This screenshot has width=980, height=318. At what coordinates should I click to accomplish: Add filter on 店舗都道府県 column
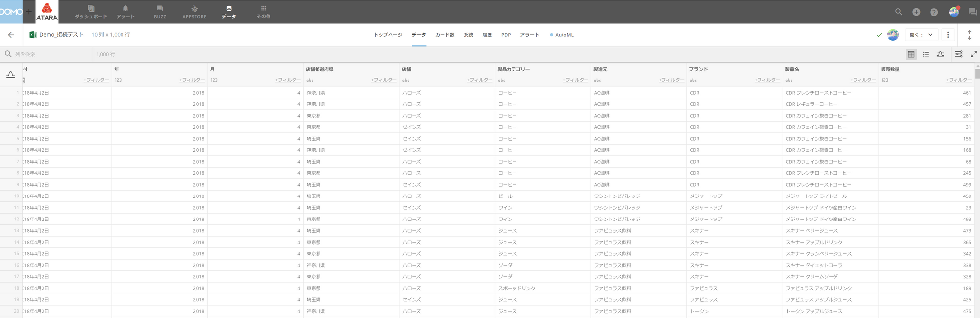point(384,80)
